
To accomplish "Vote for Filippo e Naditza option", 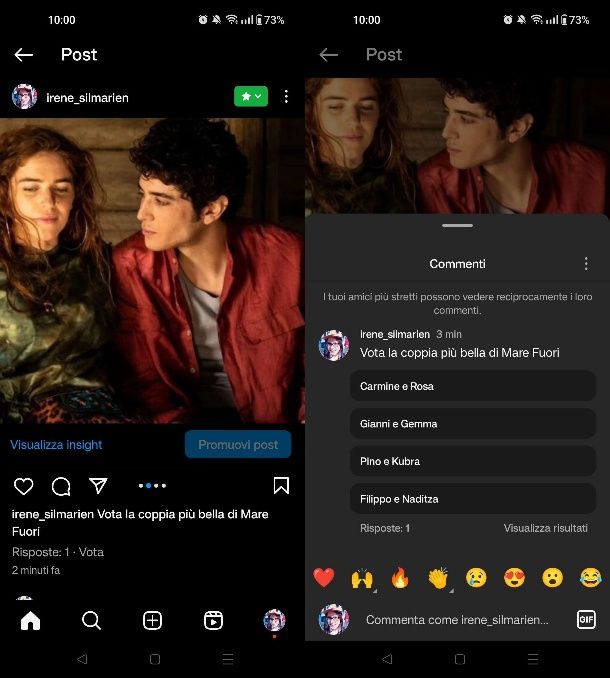I will click(473, 499).
